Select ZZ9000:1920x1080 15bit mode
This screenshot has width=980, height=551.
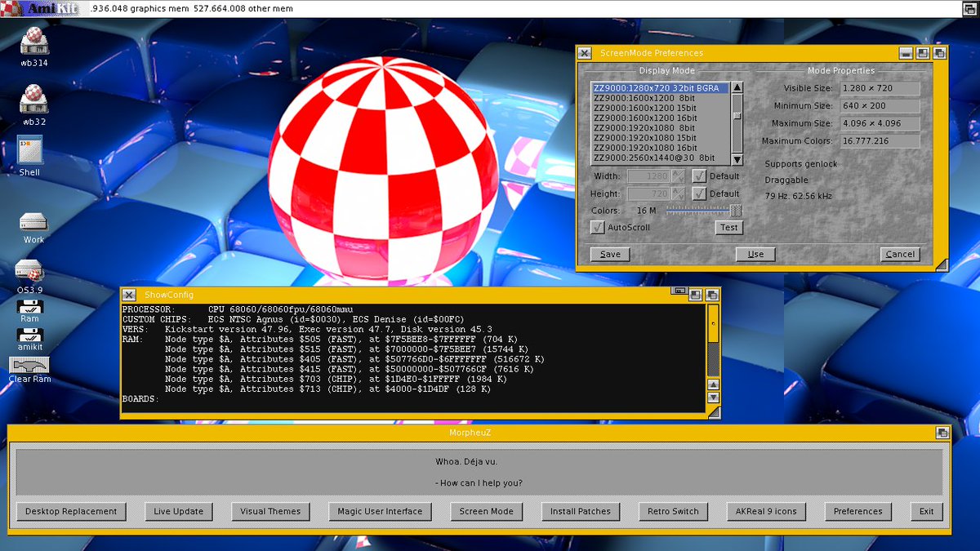(x=660, y=137)
